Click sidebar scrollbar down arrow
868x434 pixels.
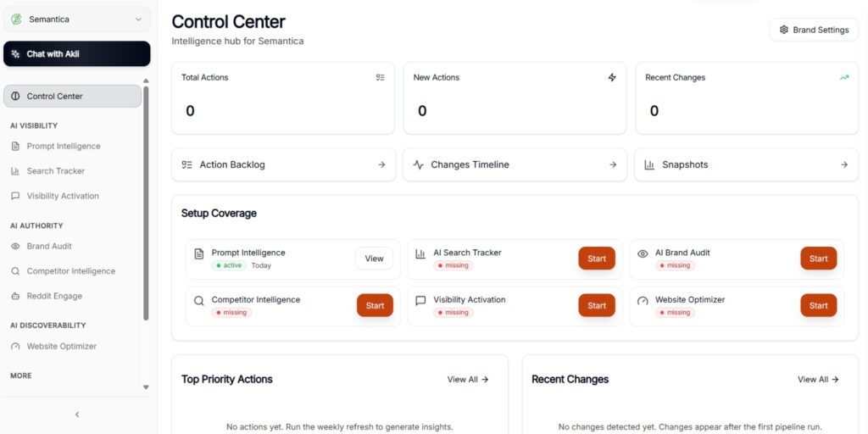tap(146, 387)
